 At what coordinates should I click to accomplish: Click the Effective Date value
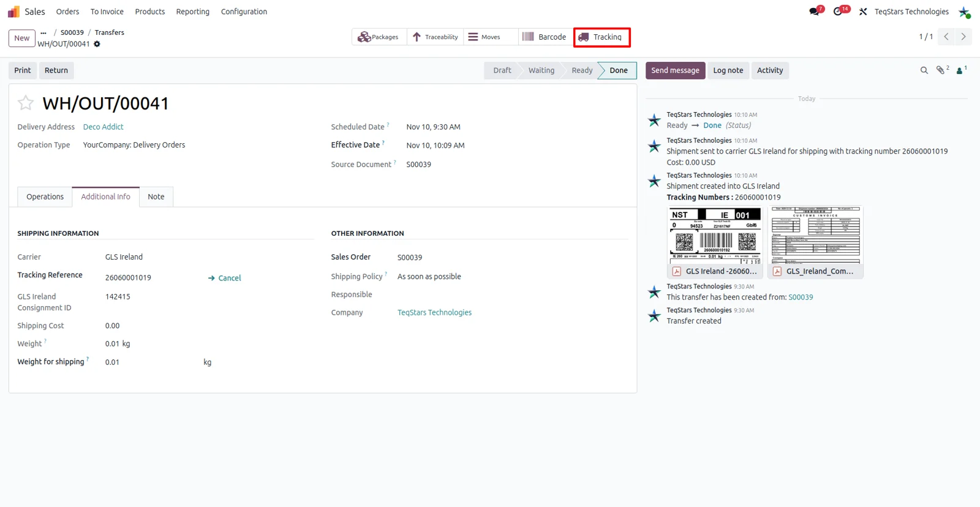pyautogui.click(x=435, y=145)
